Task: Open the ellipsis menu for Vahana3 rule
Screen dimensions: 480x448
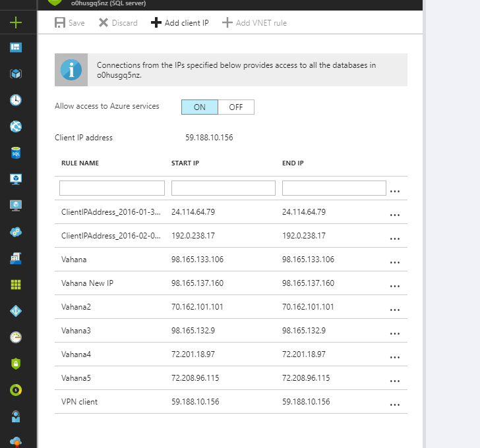Action: coord(395,333)
